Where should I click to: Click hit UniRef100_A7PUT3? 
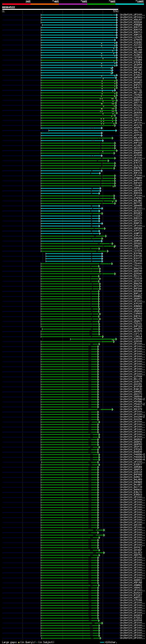[x=131, y=236]
